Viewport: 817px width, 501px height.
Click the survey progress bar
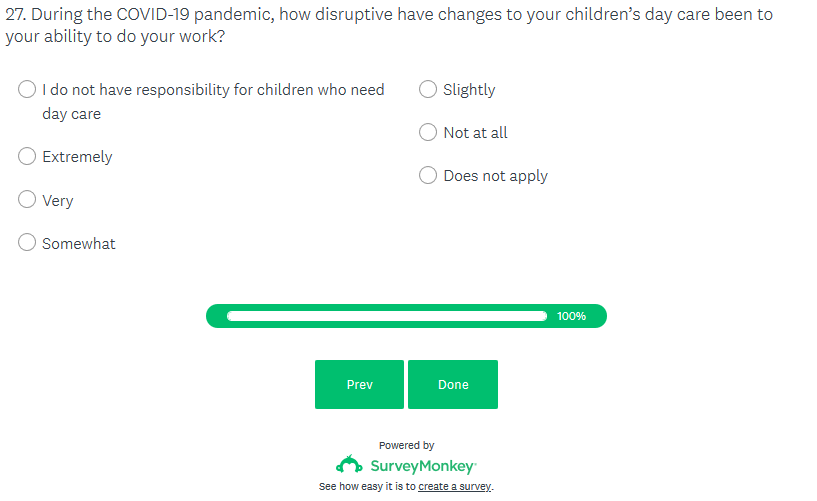(386, 316)
